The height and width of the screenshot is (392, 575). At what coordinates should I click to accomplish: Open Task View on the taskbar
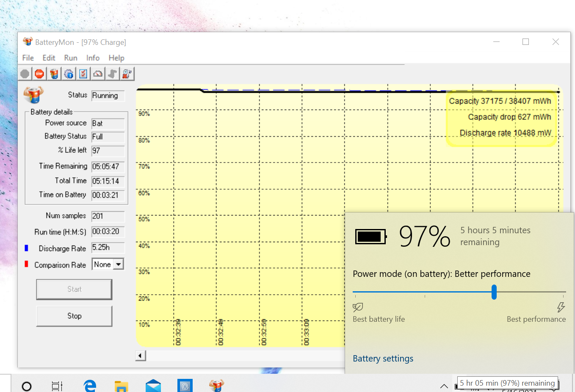click(x=57, y=386)
